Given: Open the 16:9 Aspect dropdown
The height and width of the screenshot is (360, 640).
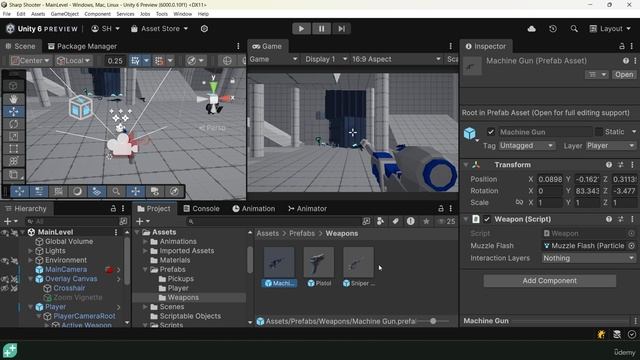Looking at the screenshot, I should [x=396, y=59].
